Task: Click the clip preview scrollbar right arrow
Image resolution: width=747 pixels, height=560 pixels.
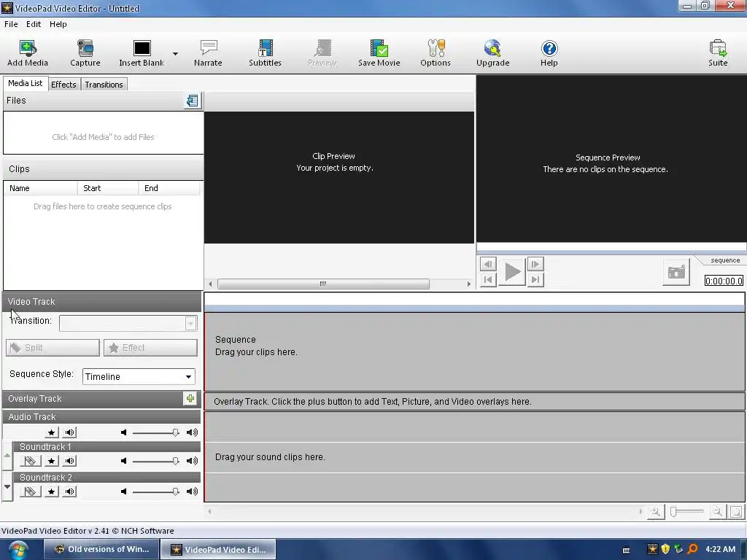Action: pos(469,284)
